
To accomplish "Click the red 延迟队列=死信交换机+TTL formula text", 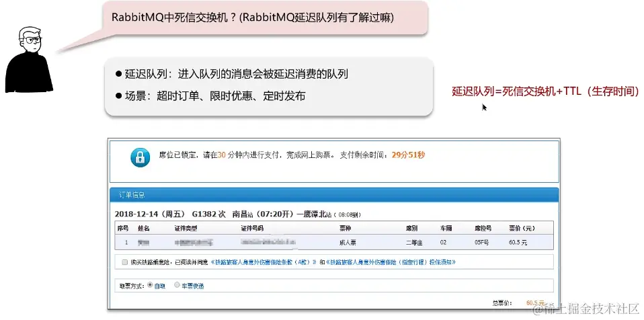I will [x=545, y=91].
